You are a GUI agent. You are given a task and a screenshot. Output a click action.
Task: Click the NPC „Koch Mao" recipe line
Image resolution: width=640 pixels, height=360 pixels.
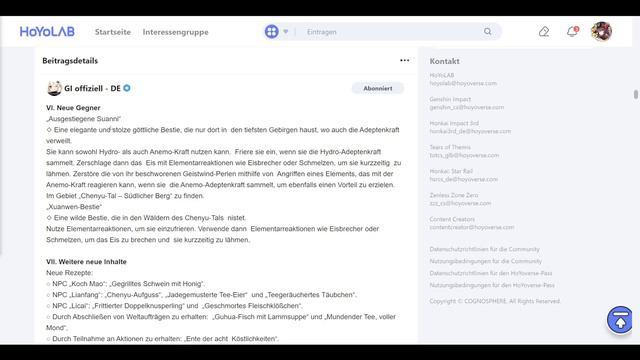(x=126, y=284)
